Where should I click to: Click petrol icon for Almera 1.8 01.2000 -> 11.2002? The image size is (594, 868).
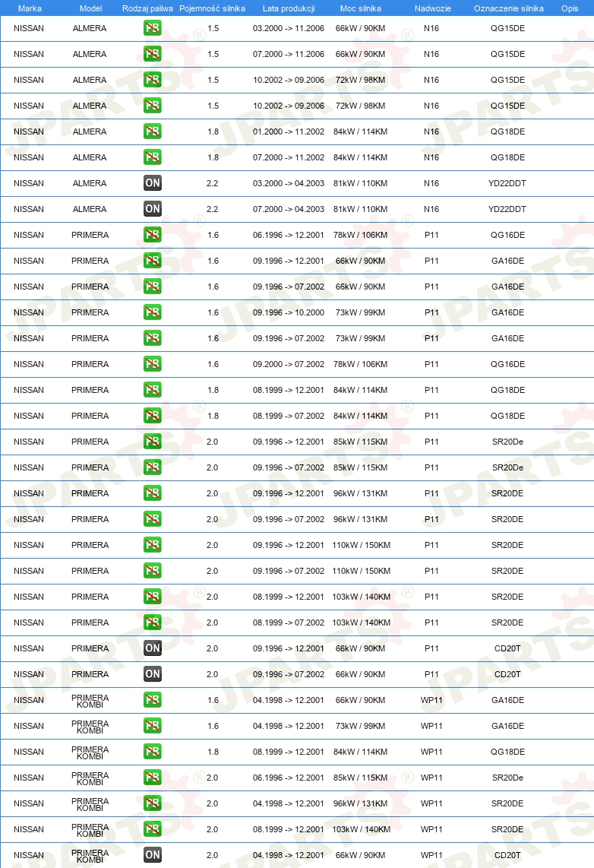pos(152,131)
